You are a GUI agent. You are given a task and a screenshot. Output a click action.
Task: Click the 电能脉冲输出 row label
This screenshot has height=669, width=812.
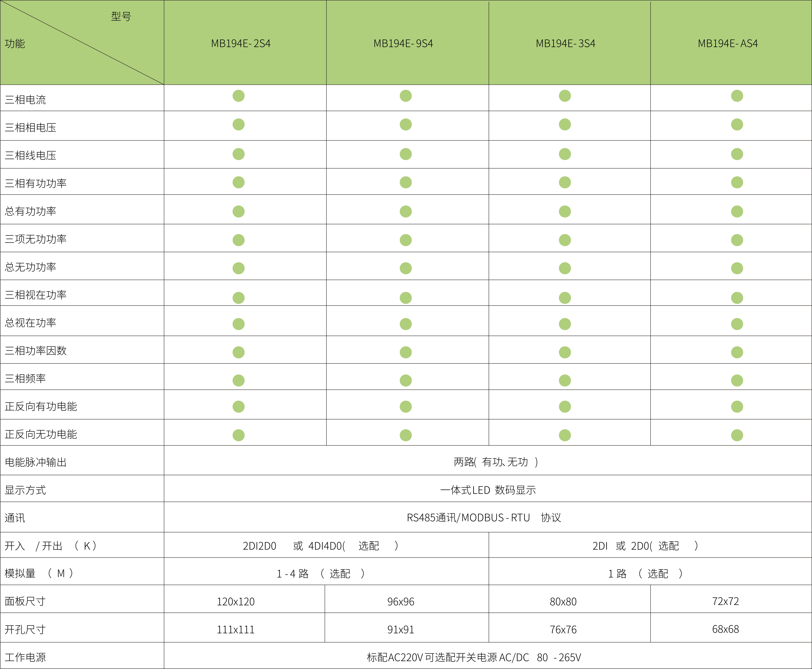(36, 462)
